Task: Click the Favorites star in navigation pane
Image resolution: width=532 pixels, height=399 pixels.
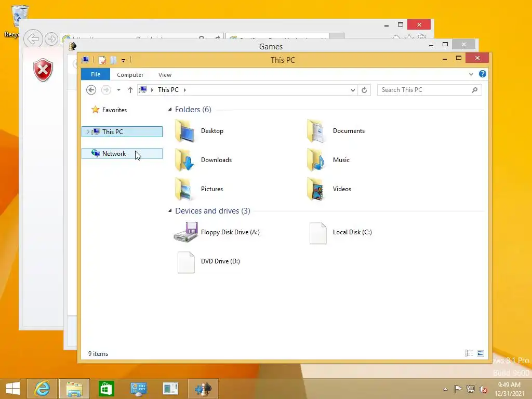Action: tap(96, 110)
